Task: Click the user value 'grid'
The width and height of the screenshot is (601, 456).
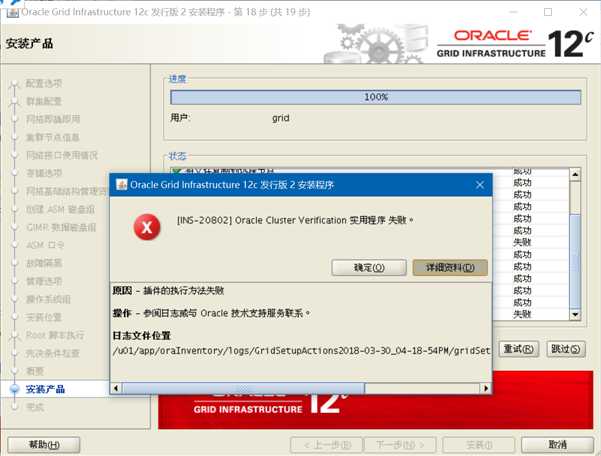Action: click(281, 118)
